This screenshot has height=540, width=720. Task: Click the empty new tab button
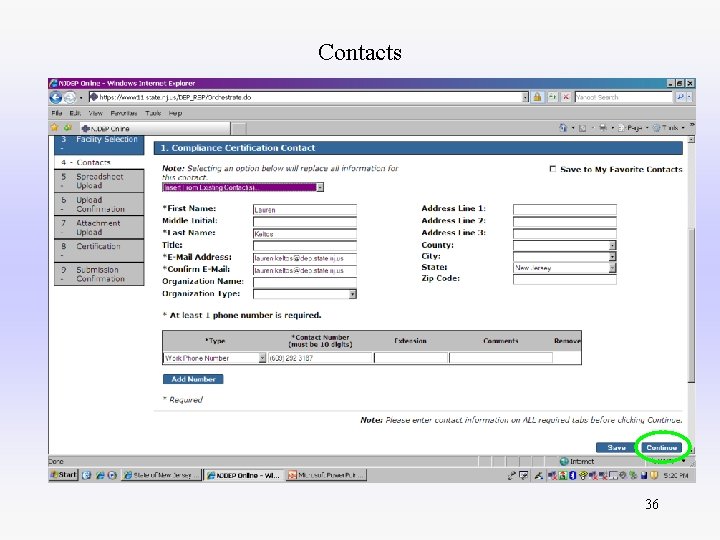239,129
